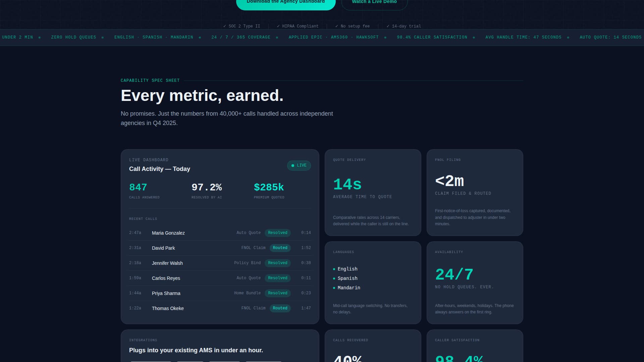This screenshot has width=644, height=362.
Task: Open Jennifer Walsh call entry
Action: click(x=220, y=263)
